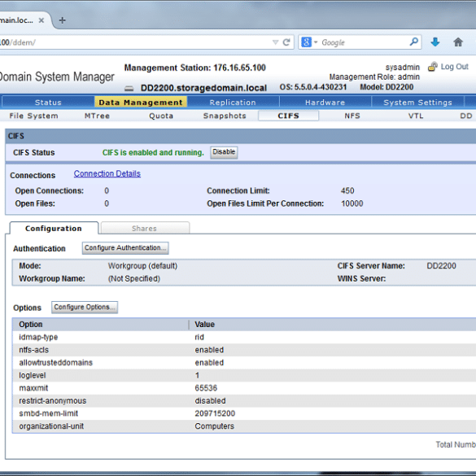Click the search magnifier icon

414,41
